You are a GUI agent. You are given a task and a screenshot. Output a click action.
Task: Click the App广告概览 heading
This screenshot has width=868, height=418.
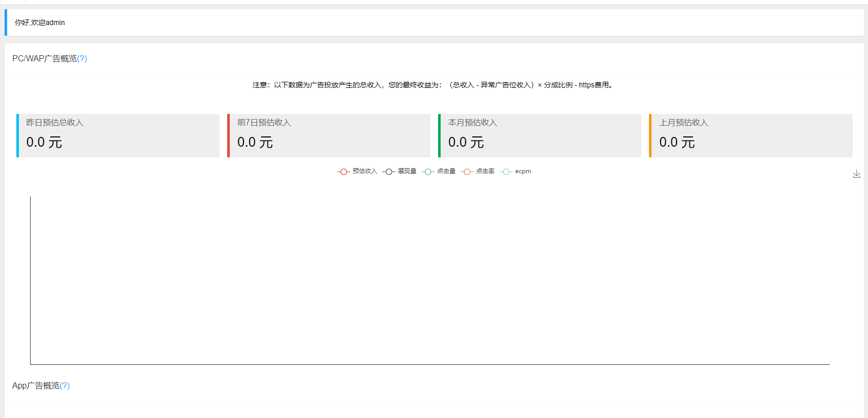click(x=36, y=386)
